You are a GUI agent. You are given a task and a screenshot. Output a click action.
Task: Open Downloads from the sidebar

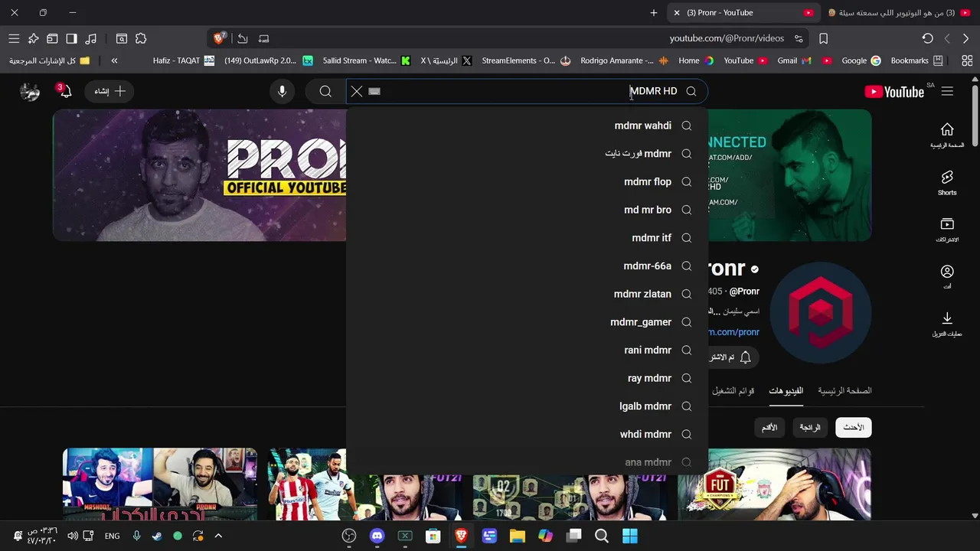947,324
